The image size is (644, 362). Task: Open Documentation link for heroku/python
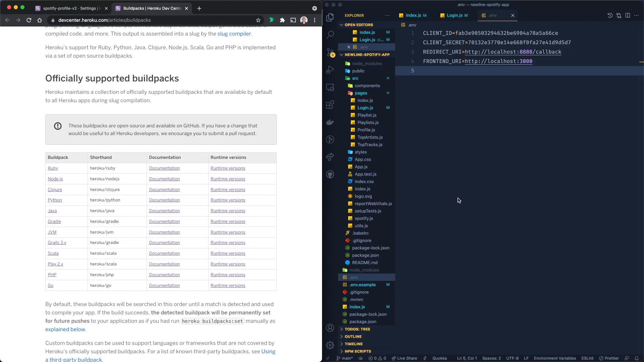point(164,200)
